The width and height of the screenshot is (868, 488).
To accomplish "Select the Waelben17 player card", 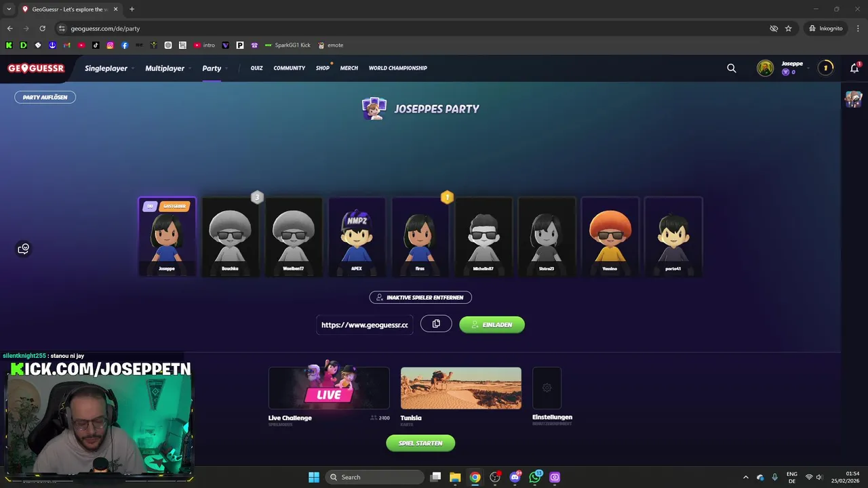I will [293, 237].
